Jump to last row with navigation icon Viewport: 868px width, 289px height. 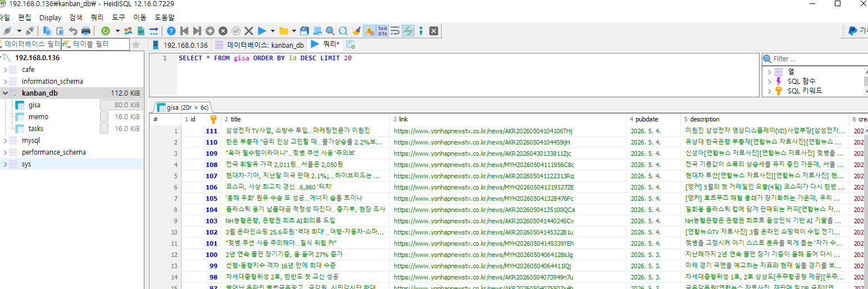(197, 31)
